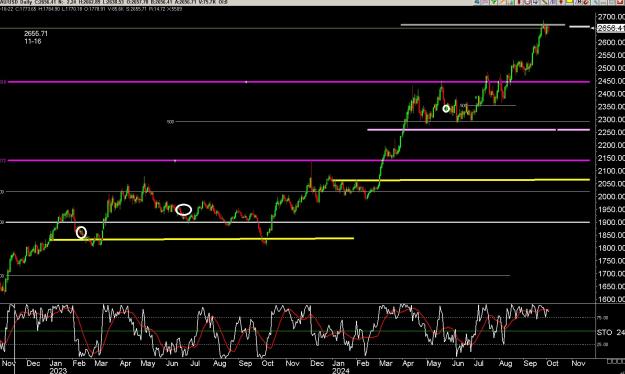Click the 2150.00 price axis label
The height and width of the screenshot is (374, 625).
pyautogui.click(x=611, y=158)
